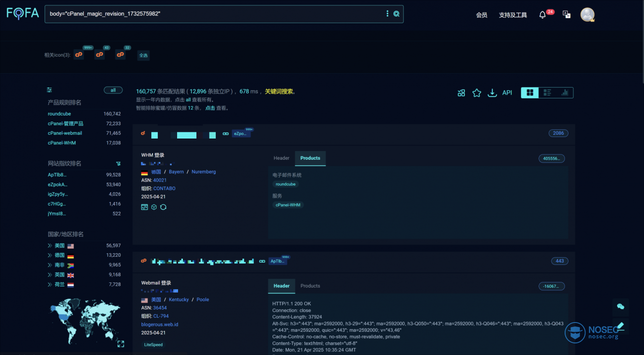Click the port 443 badge

pos(560,261)
